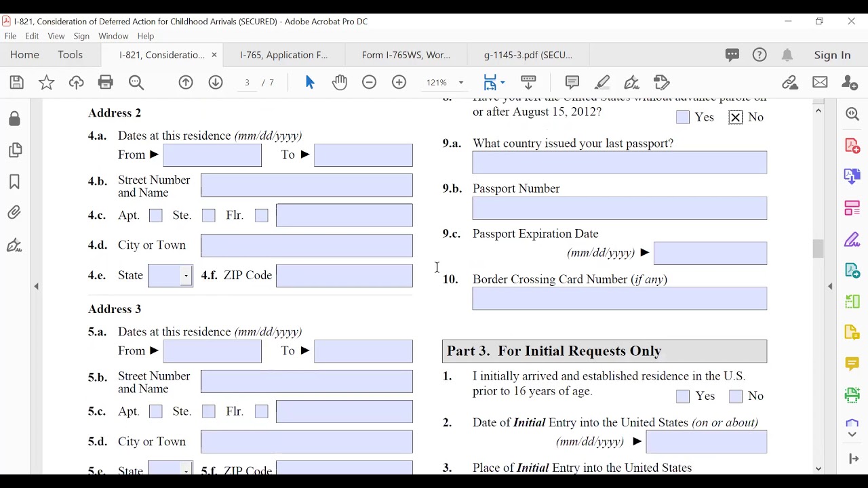Screen dimensions: 868x488
Task: Select the arrow selection tool
Action: tap(310, 83)
